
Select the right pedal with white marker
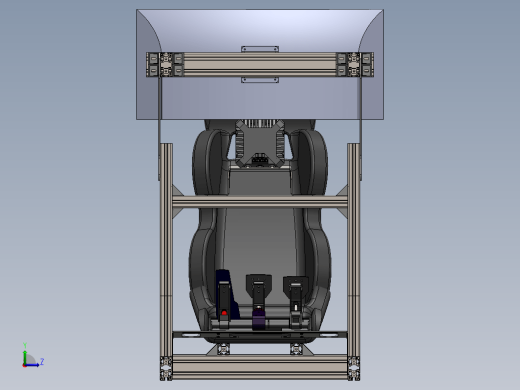click(x=295, y=301)
